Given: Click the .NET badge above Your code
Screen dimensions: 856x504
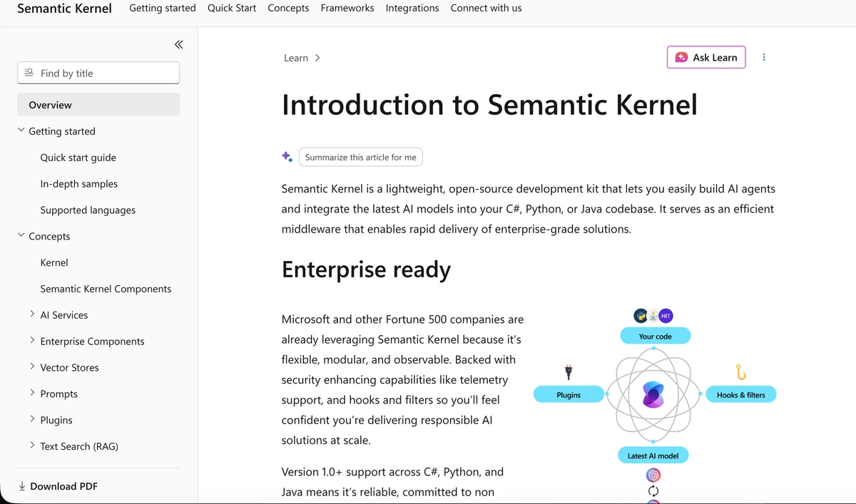Looking at the screenshot, I should click(x=666, y=316).
